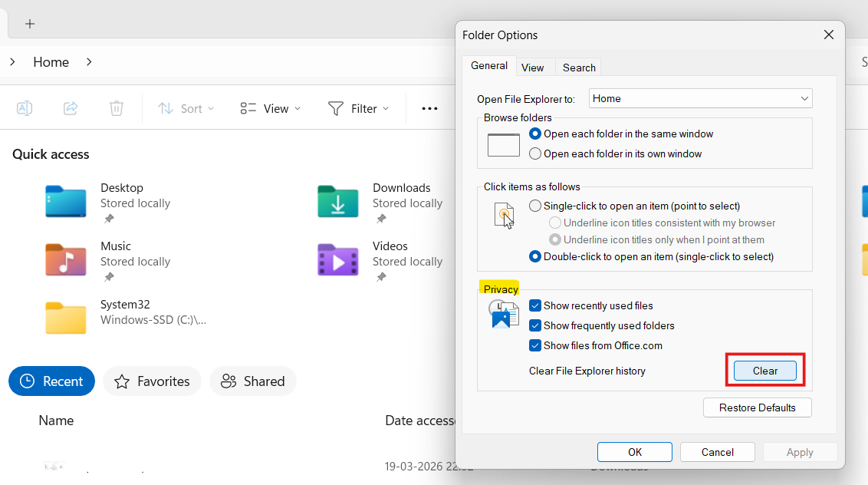Click the Music folder icon

click(65, 260)
